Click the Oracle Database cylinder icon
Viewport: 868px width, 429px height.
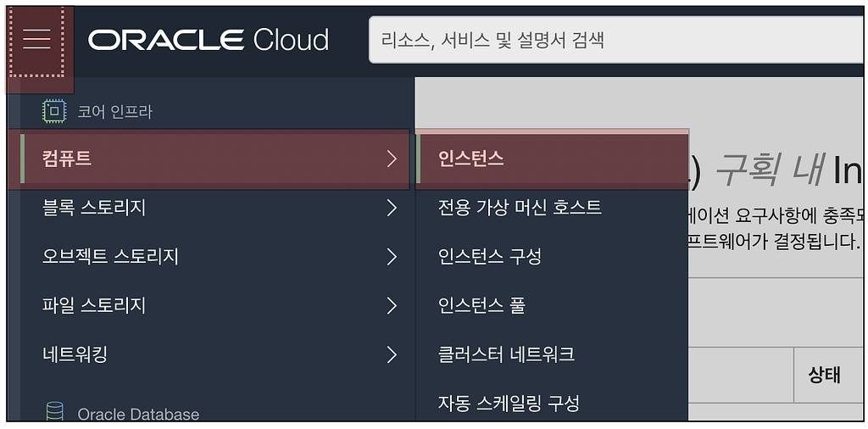(x=54, y=412)
